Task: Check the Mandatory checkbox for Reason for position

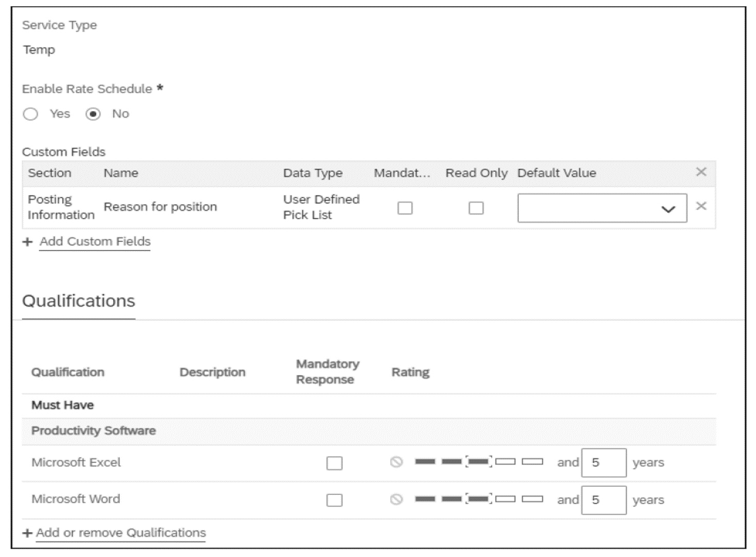Action: pos(405,207)
